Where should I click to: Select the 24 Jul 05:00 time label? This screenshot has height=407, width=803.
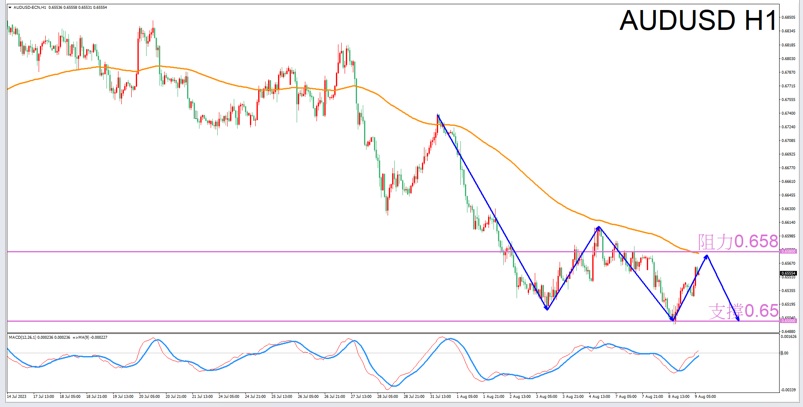point(229,396)
